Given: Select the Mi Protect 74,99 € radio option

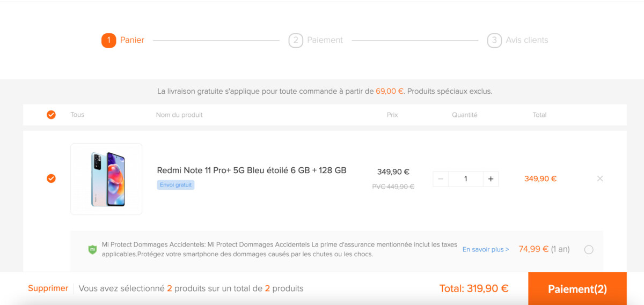Looking at the screenshot, I should [589, 249].
